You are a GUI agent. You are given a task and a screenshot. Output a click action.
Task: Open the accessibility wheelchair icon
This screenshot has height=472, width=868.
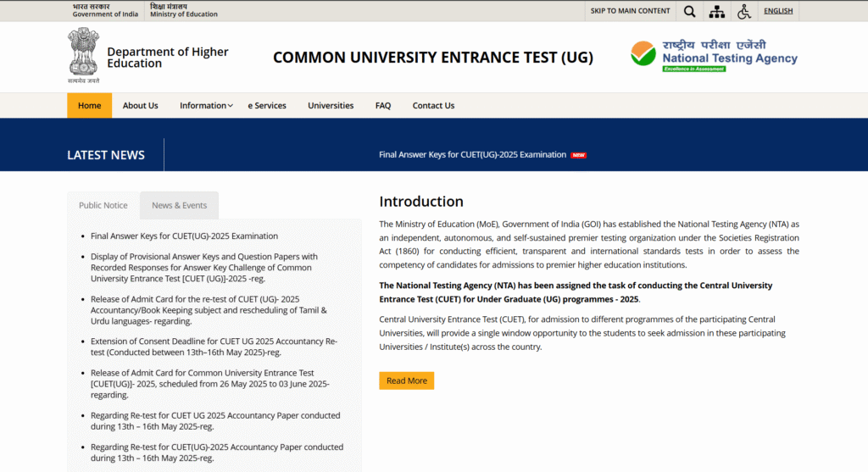744,11
